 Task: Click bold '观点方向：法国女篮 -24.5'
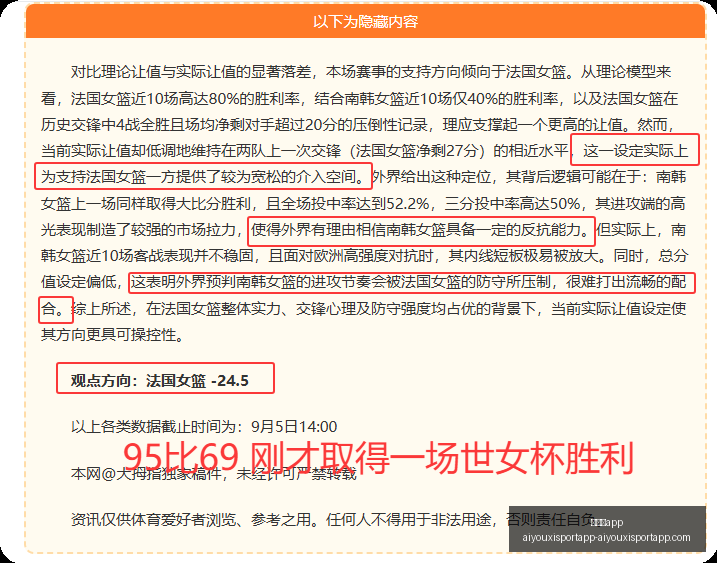coord(160,381)
